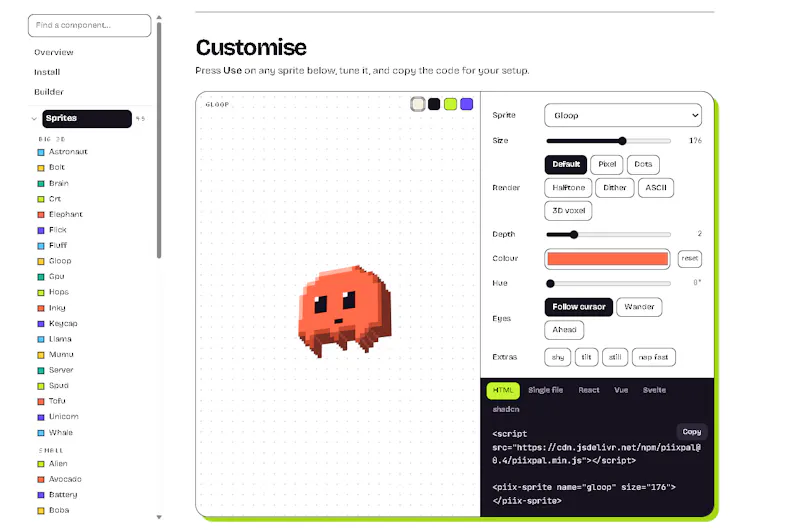This screenshot has height=532, width=800.
Task: Switch to the Single file tab
Action: [x=545, y=390]
